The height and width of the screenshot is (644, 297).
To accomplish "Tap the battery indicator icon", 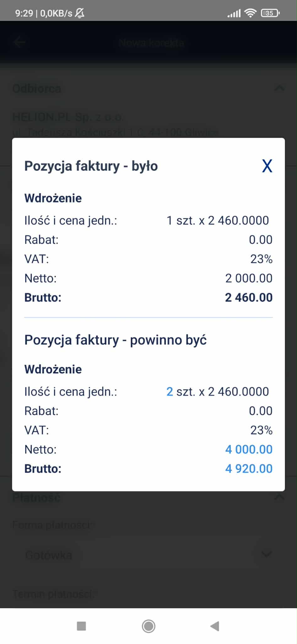I will 270,13.
